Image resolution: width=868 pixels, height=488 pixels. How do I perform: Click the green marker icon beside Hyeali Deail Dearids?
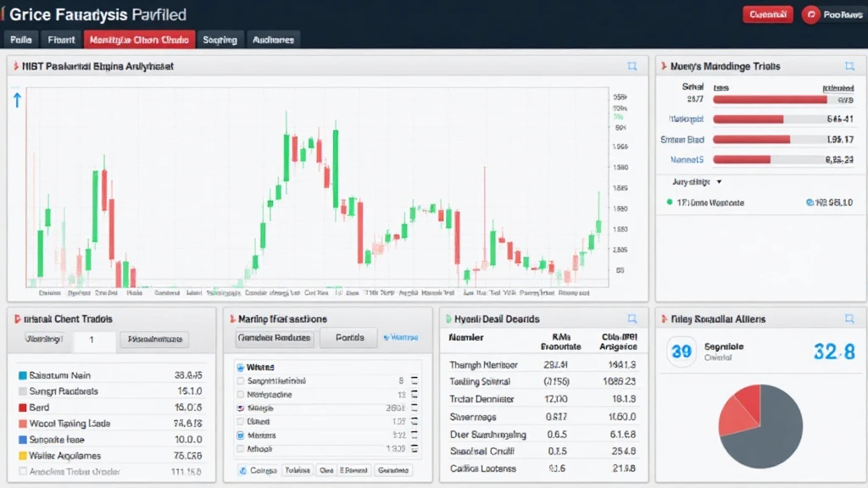click(x=448, y=319)
